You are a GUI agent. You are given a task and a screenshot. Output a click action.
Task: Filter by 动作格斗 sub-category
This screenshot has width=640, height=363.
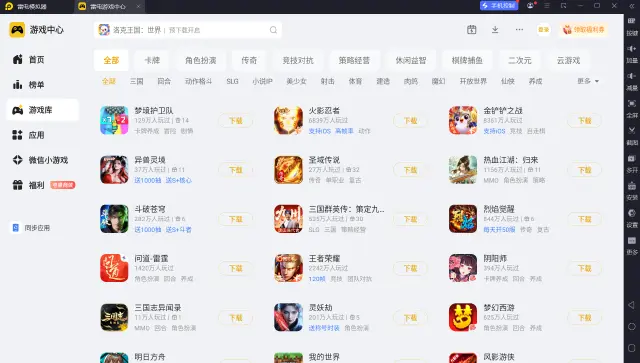198,81
